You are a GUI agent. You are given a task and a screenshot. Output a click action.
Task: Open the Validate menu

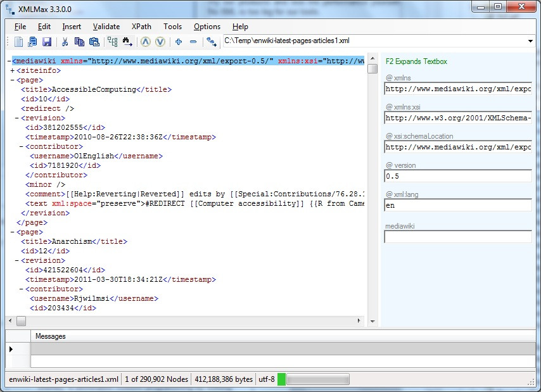(106, 27)
